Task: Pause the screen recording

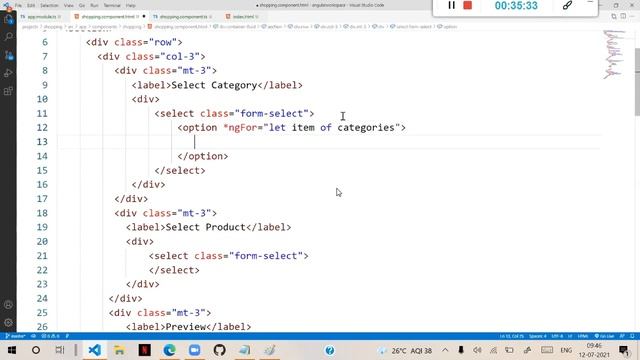Action: click(x=451, y=5)
